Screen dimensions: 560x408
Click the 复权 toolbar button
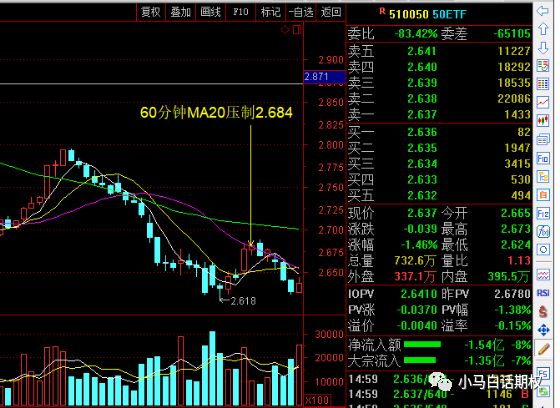click(x=150, y=12)
